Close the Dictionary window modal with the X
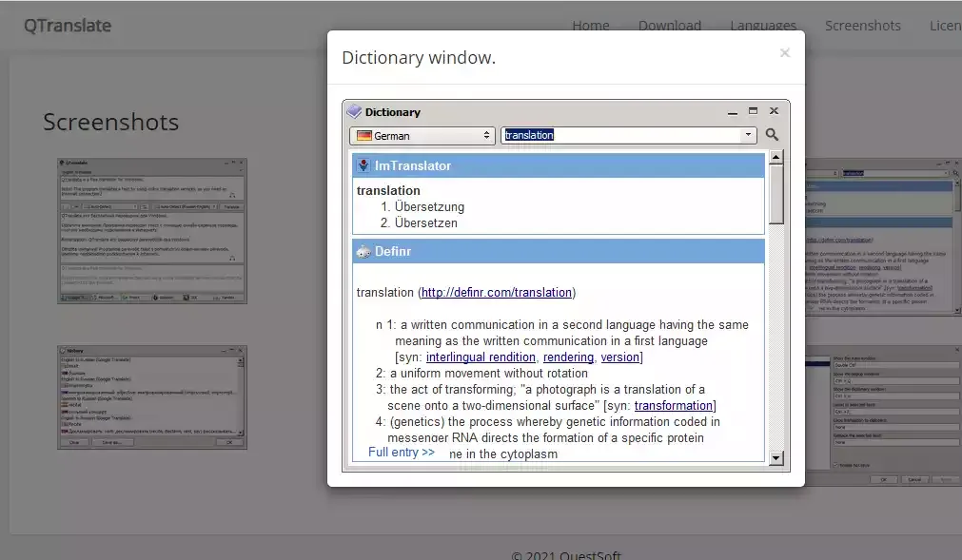The image size is (962, 560). coord(785,53)
